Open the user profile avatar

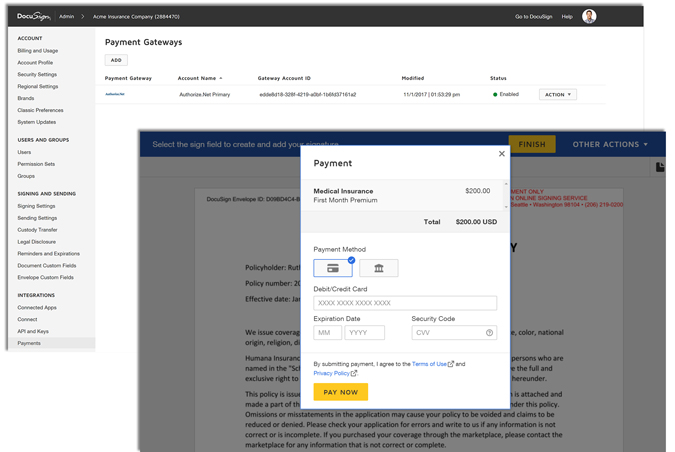coord(589,16)
